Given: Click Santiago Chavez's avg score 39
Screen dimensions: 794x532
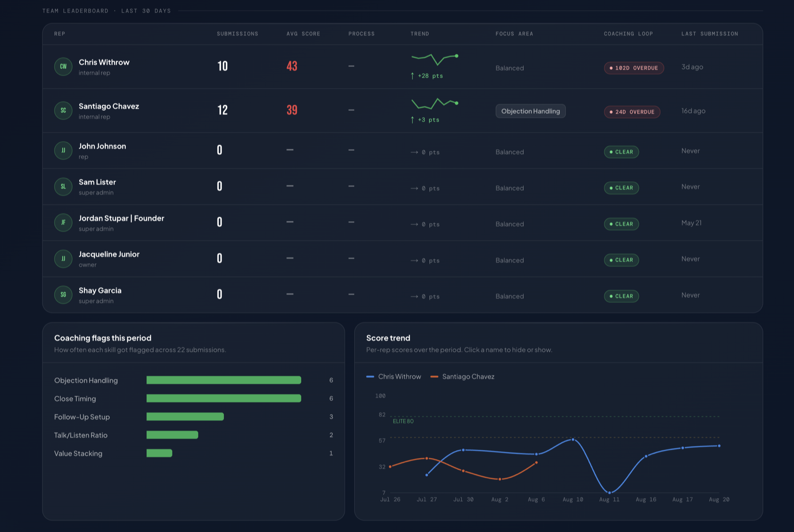Looking at the screenshot, I should [x=292, y=110].
